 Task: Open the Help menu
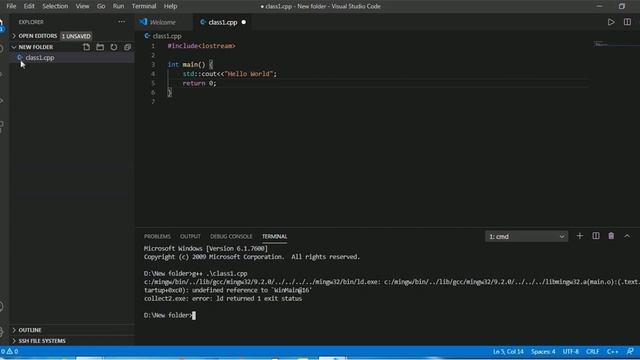(x=170, y=6)
